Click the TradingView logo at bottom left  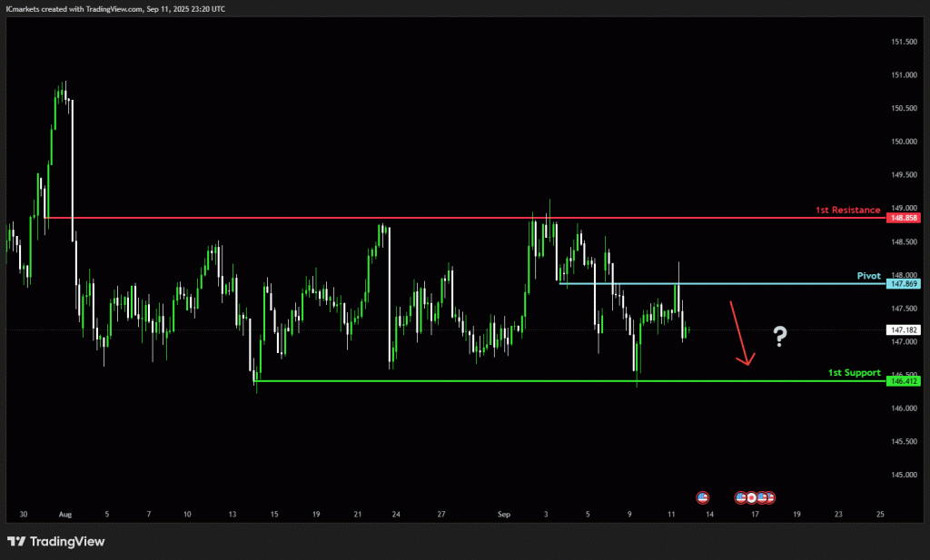tap(55, 542)
